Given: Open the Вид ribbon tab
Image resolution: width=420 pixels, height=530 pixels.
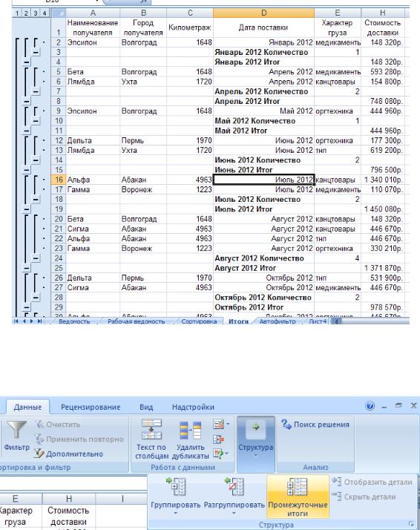Looking at the screenshot, I should (146, 407).
